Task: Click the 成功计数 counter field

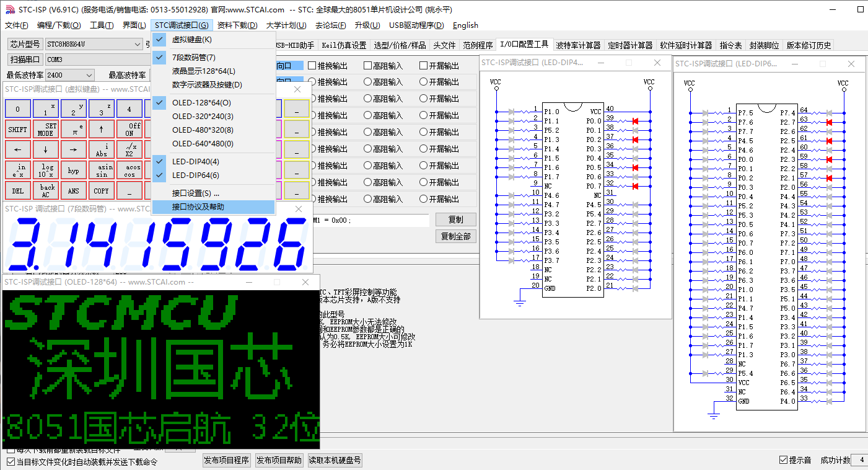Action: (859, 460)
